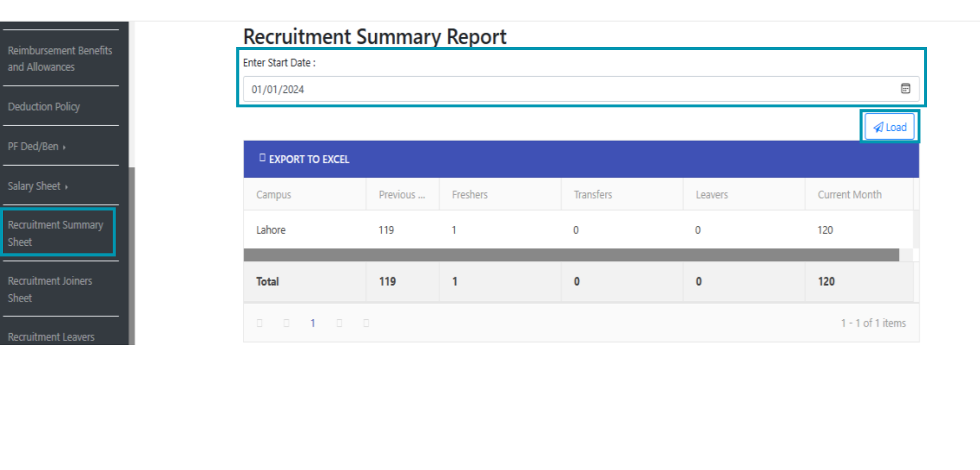Open Deduction Policy in sidebar
Screen dimensions: 980x470
(x=44, y=107)
